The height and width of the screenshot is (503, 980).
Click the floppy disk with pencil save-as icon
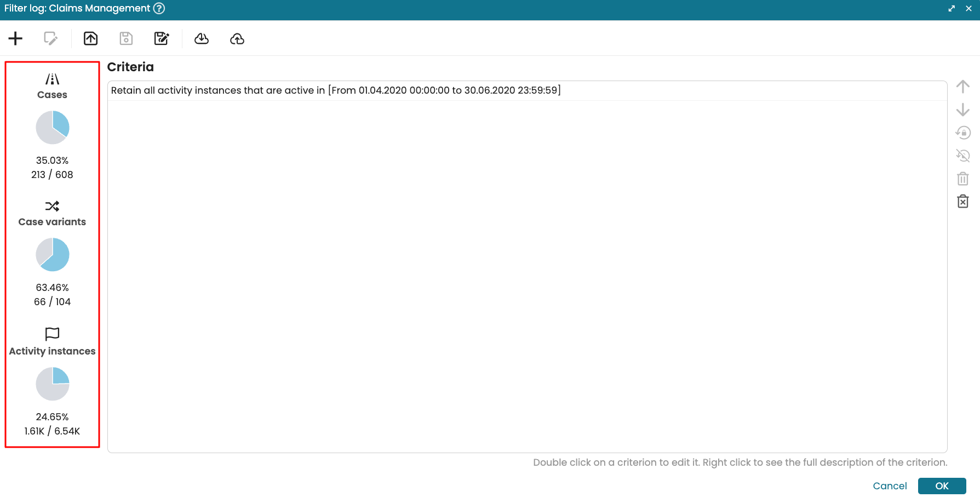coord(162,38)
